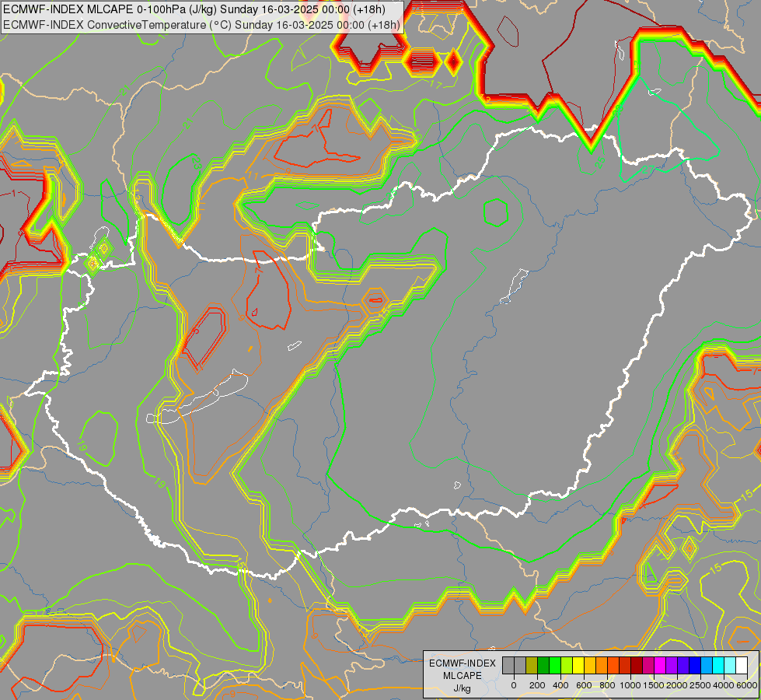Click the legend value 0
Screen dimensions: 761x700
[514, 685]
